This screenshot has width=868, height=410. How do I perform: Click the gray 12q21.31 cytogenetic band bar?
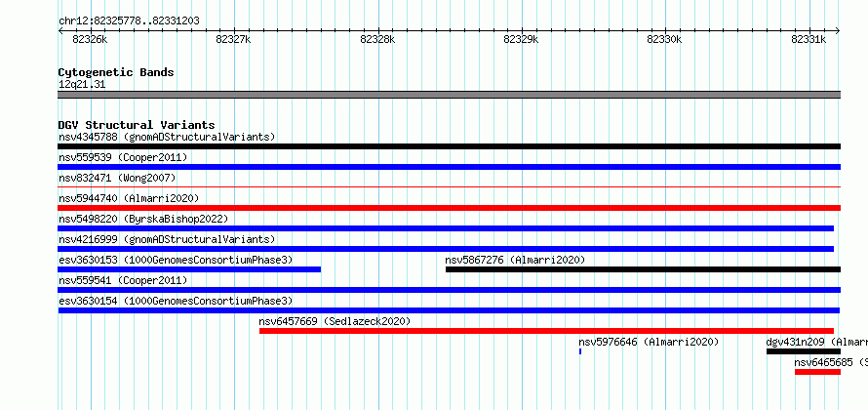pyautogui.click(x=449, y=95)
